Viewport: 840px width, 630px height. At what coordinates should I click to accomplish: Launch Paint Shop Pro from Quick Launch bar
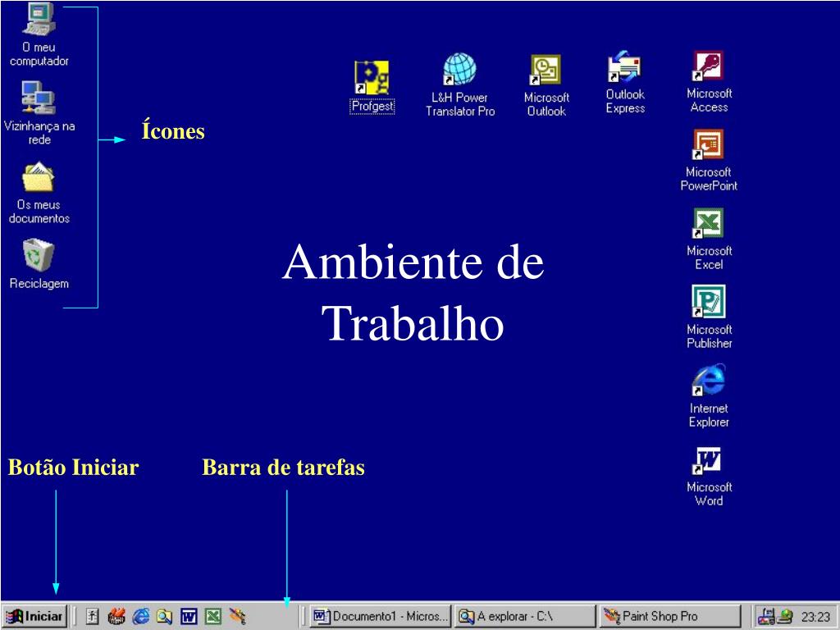[237, 617]
